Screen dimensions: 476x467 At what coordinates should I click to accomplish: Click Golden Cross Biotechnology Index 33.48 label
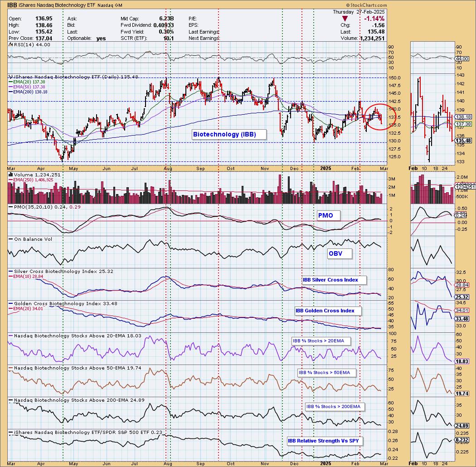[63, 304]
